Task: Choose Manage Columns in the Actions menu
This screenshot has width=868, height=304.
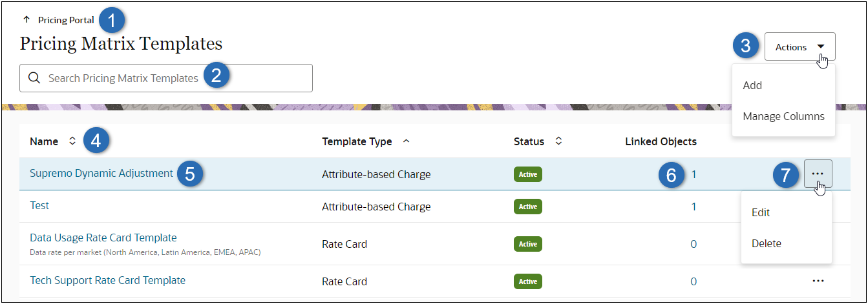Action: [x=783, y=117]
